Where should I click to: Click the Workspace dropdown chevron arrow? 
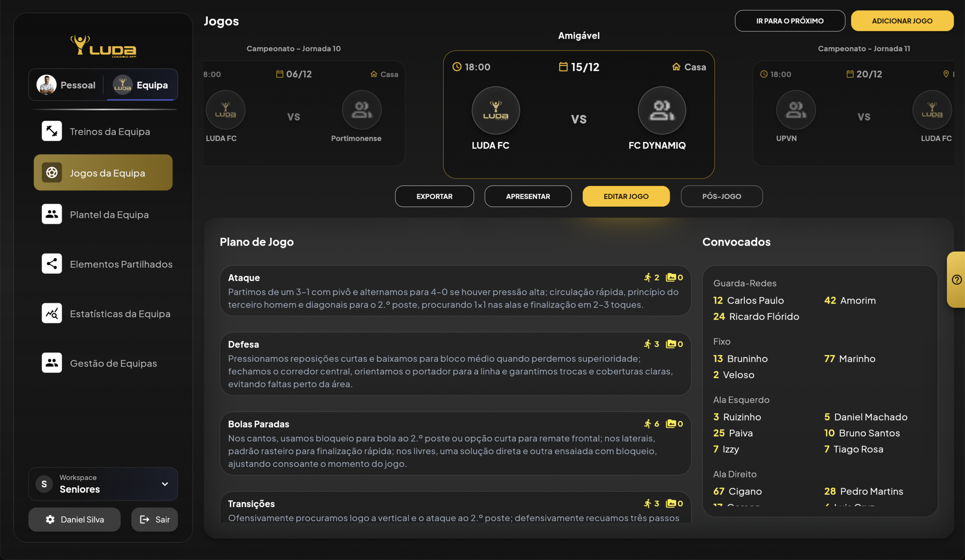pos(165,484)
